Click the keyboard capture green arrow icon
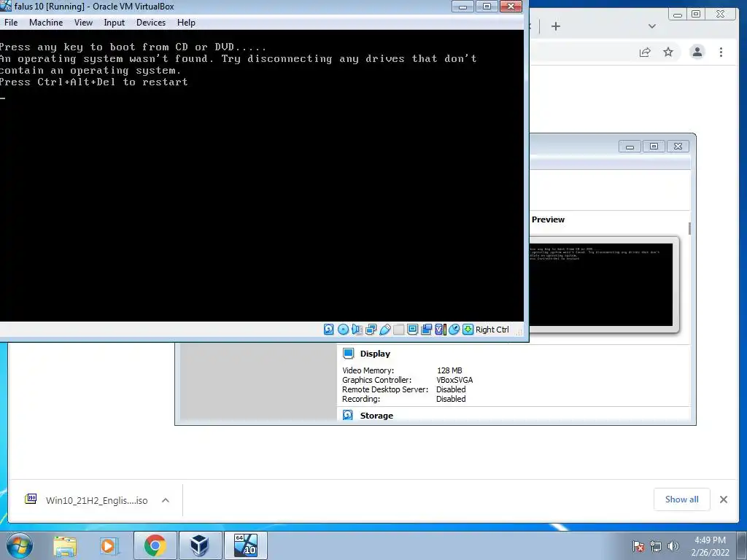Viewport: 747px width, 560px height. pos(468,330)
